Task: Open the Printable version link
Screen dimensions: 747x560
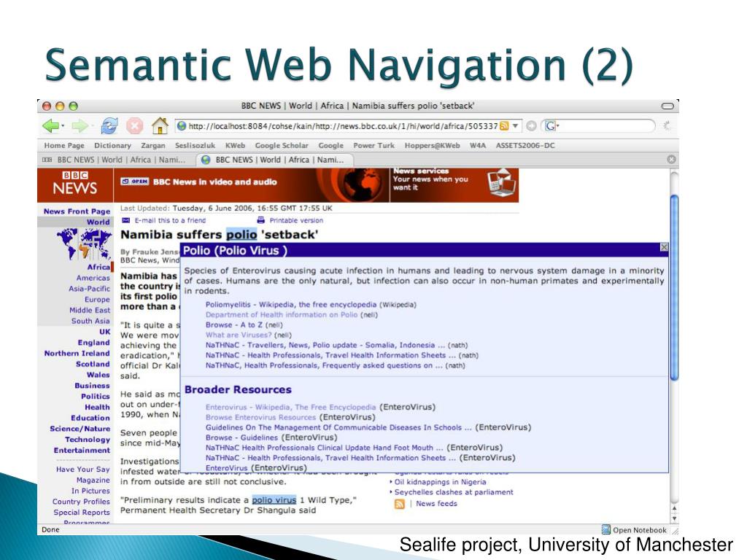Action: point(296,220)
